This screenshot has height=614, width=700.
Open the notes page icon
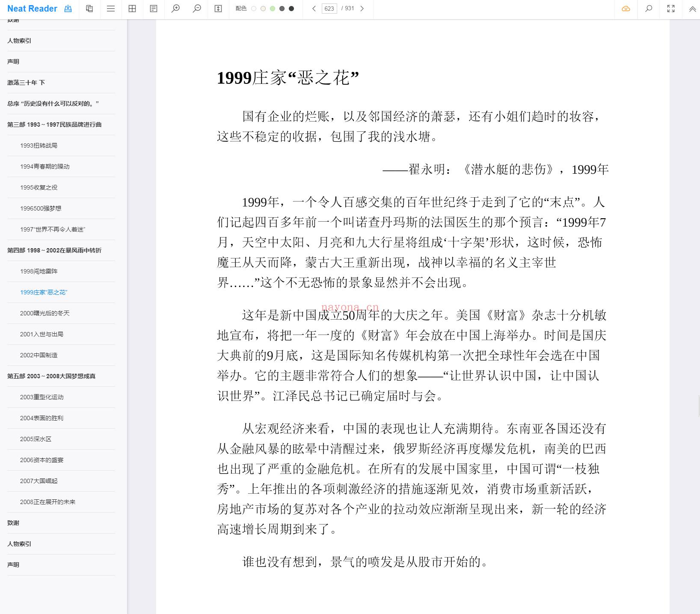coord(154,9)
